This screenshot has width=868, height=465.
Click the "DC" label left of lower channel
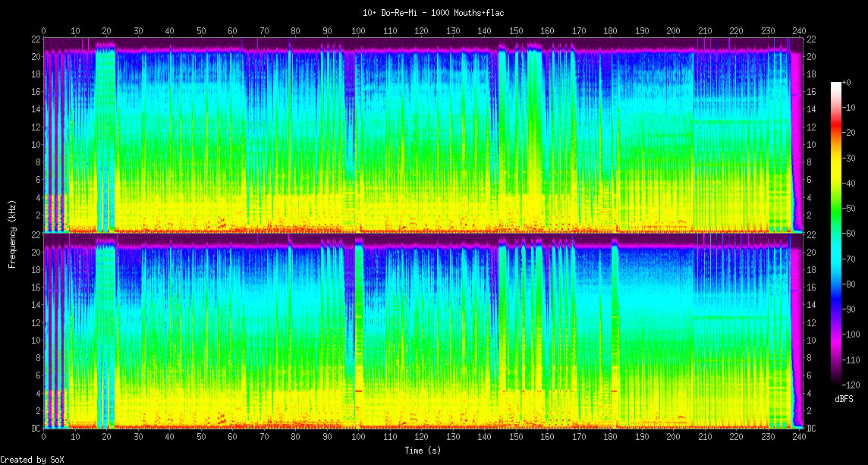point(36,428)
